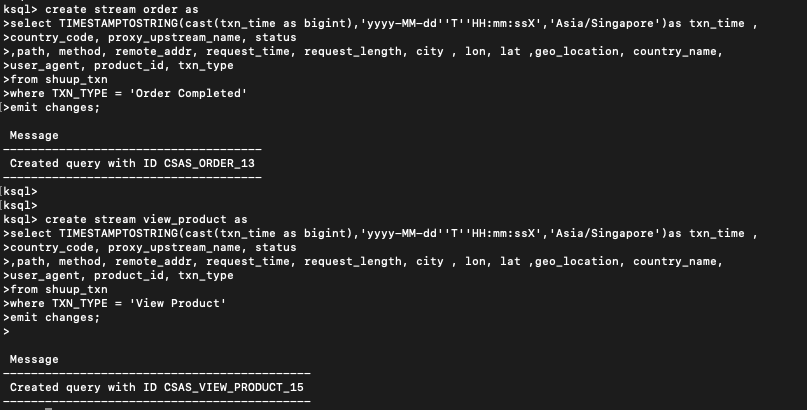Click the 'View Product' string in the where clause
The image size is (807, 410).
click(x=178, y=304)
